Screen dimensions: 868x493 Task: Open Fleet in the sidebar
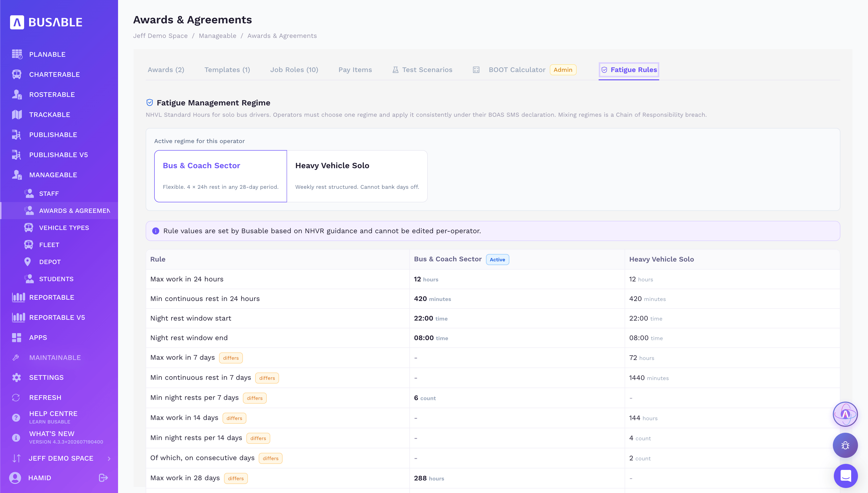49,245
